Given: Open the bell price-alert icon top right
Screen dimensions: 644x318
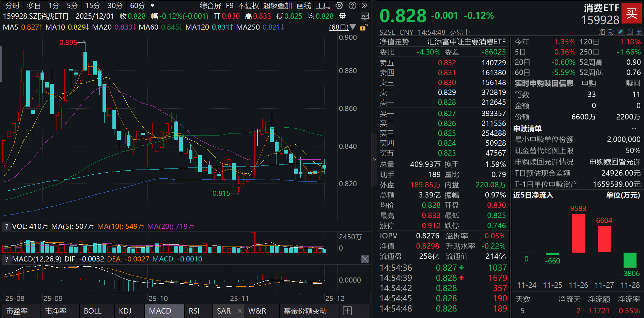Looking at the screenshot, I should [x=630, y=32].
